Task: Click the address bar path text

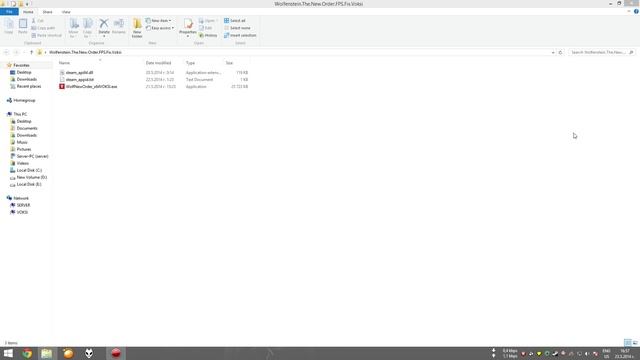Action: click(x=85, y=52)
